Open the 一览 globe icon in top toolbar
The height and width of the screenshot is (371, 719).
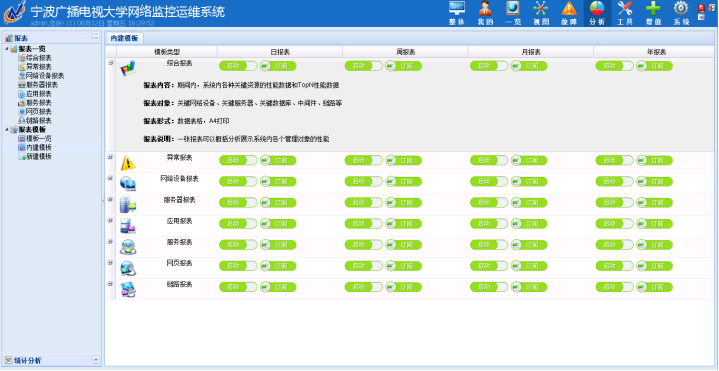coord(513,8)
